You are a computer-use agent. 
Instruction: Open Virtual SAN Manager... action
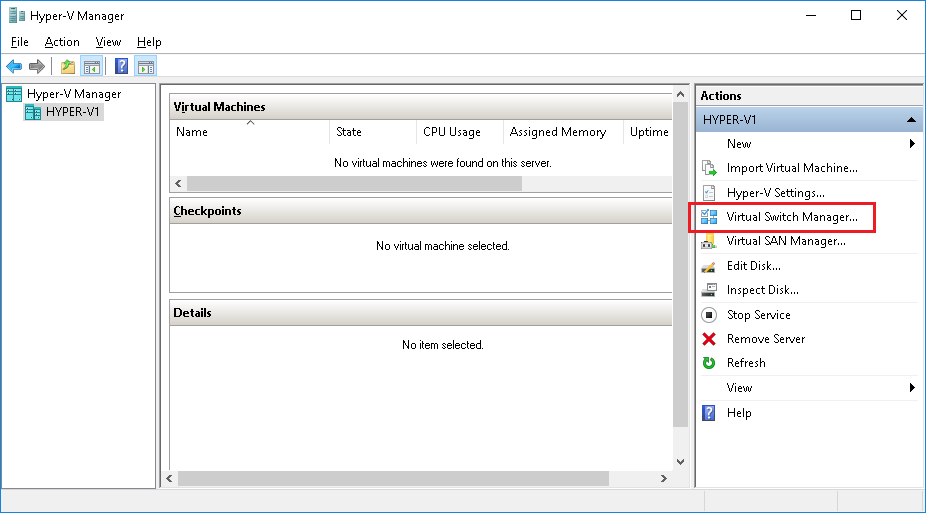tap(785, 241)
